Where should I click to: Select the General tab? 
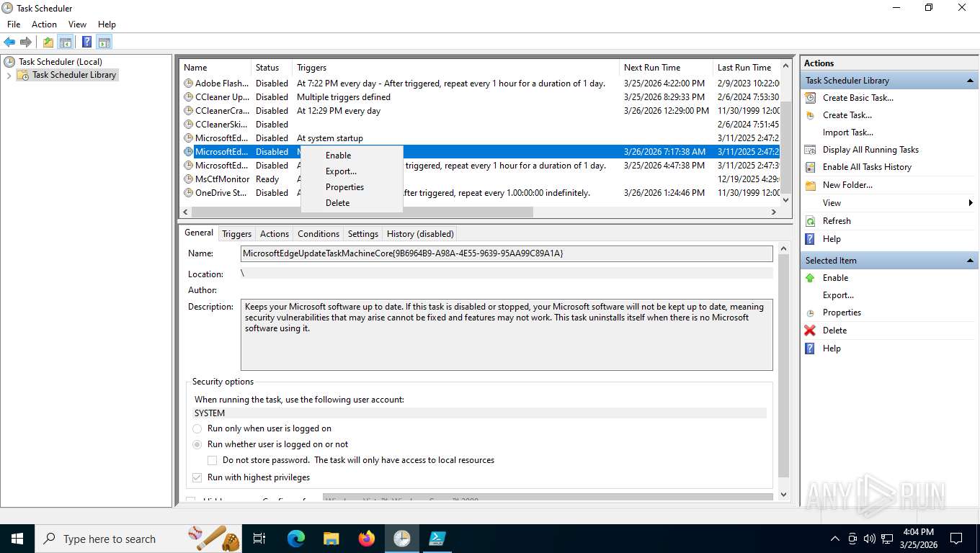(199, 233)
